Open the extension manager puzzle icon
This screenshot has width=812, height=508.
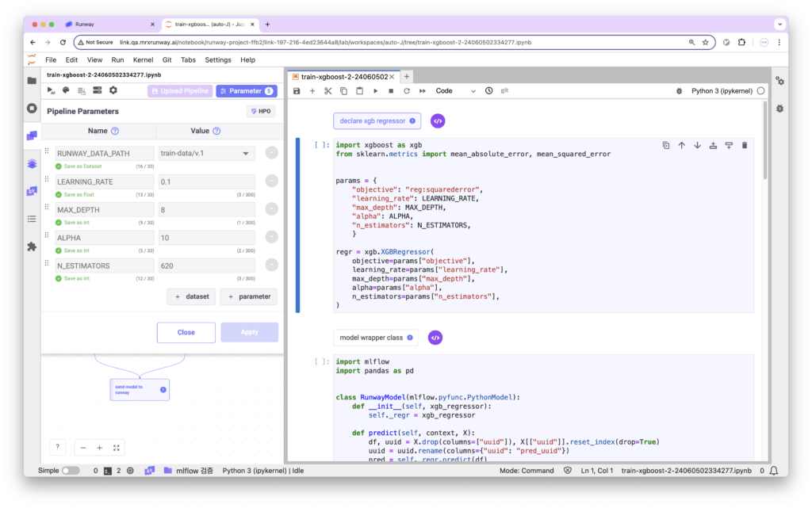(x=32, y=246)
